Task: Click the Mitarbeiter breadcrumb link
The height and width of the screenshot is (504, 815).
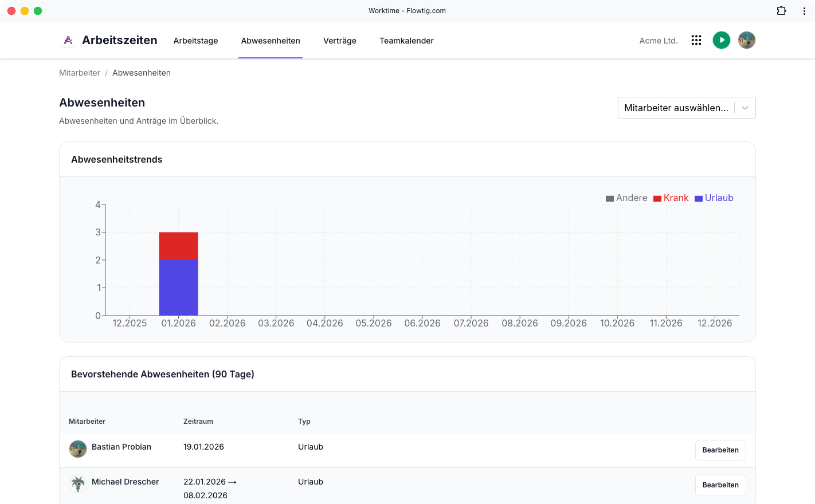Action: click(80, 73)
